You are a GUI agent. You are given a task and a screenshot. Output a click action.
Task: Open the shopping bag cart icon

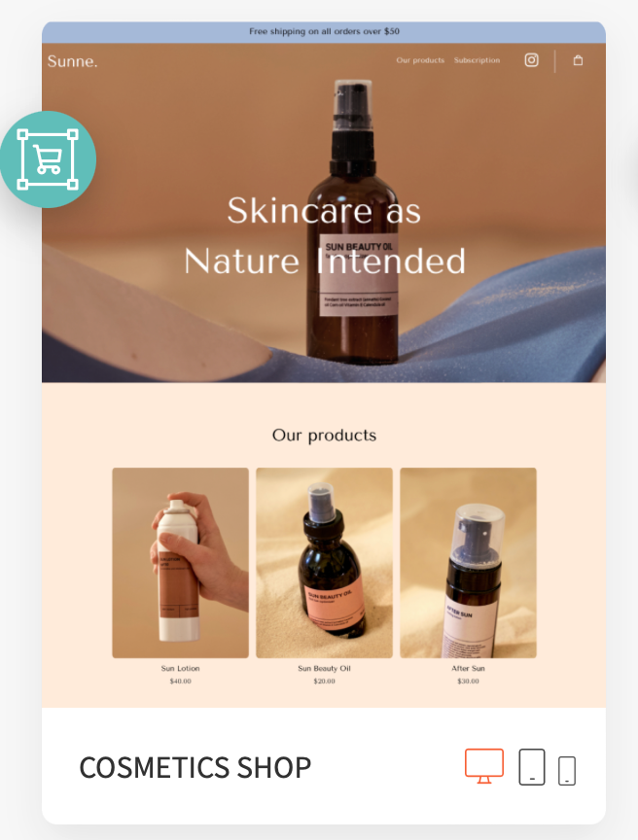pyautogui.click(x=578, y=60)
